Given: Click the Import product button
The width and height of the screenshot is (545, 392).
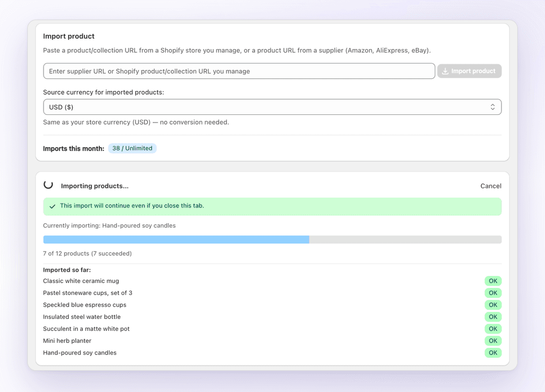Looking at the screenshot, I should point(469,71).
